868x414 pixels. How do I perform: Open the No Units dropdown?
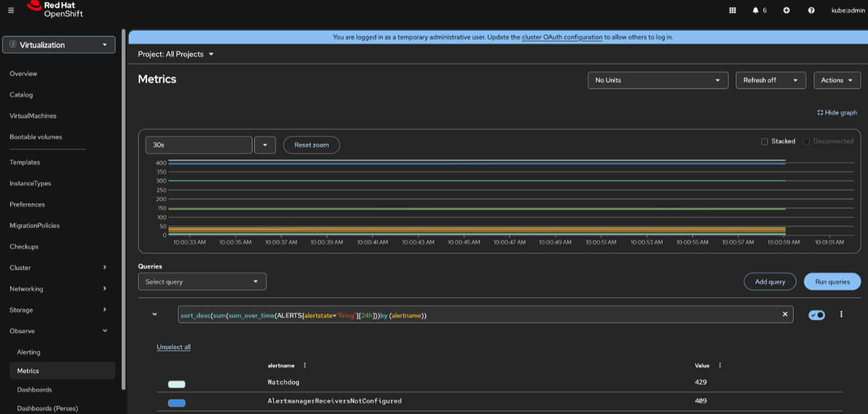[657, 80]
